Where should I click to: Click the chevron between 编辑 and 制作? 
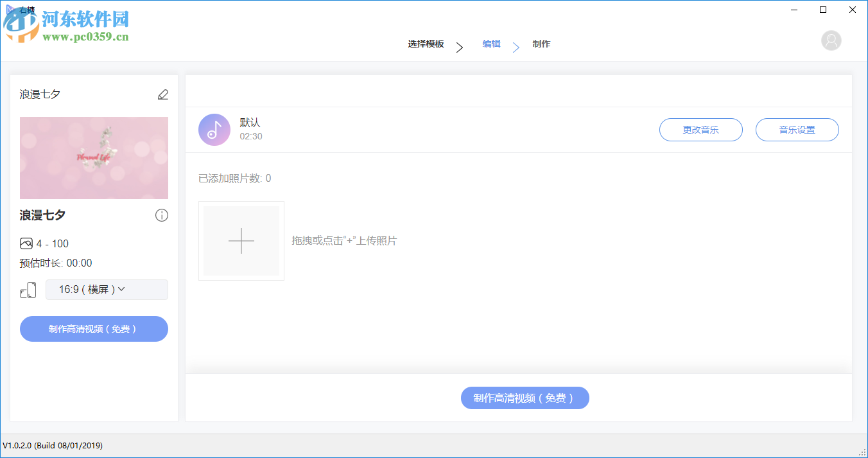point(516,47)
